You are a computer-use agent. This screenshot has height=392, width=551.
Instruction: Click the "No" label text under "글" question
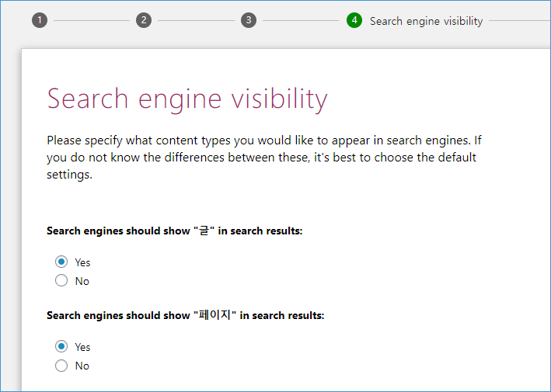click(x=82, y=281)
